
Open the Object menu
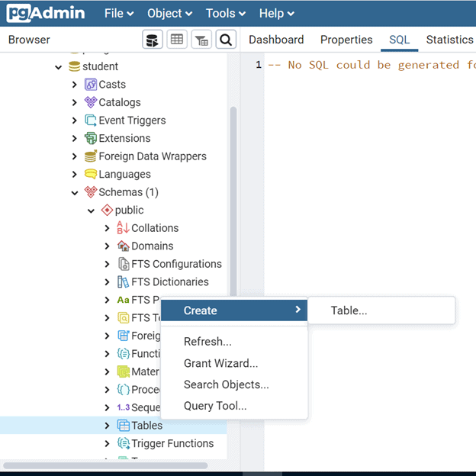(169, 14)
